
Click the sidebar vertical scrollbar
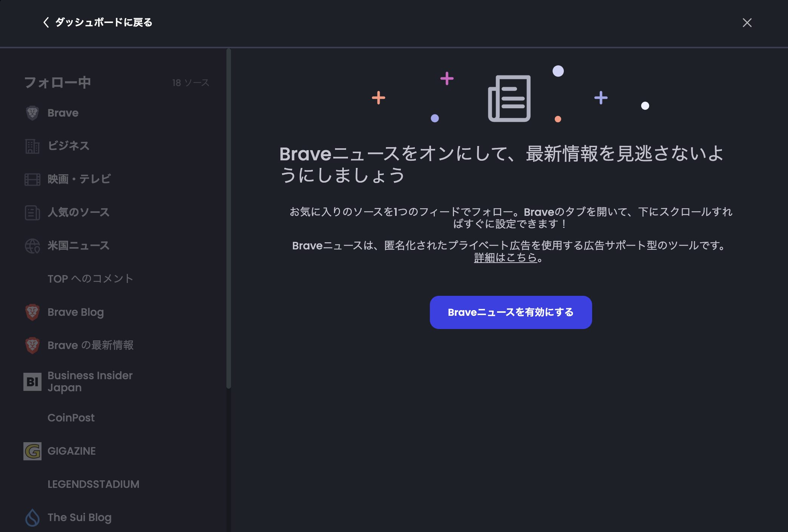(228, 219)
